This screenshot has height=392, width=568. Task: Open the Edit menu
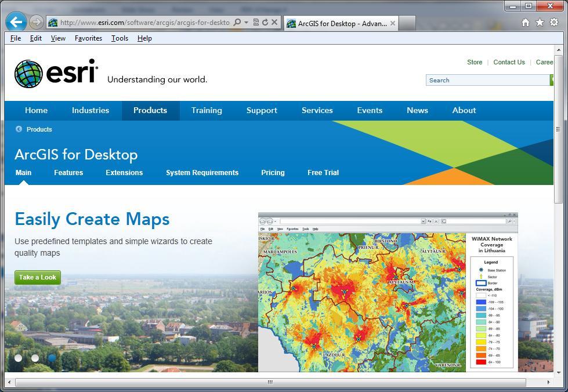tap(35, 38)
